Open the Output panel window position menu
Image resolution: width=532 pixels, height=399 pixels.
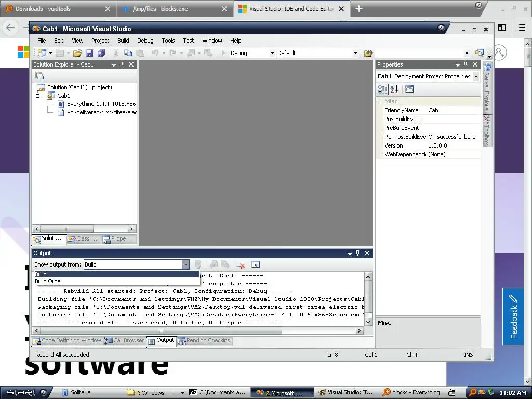(350, 254)
